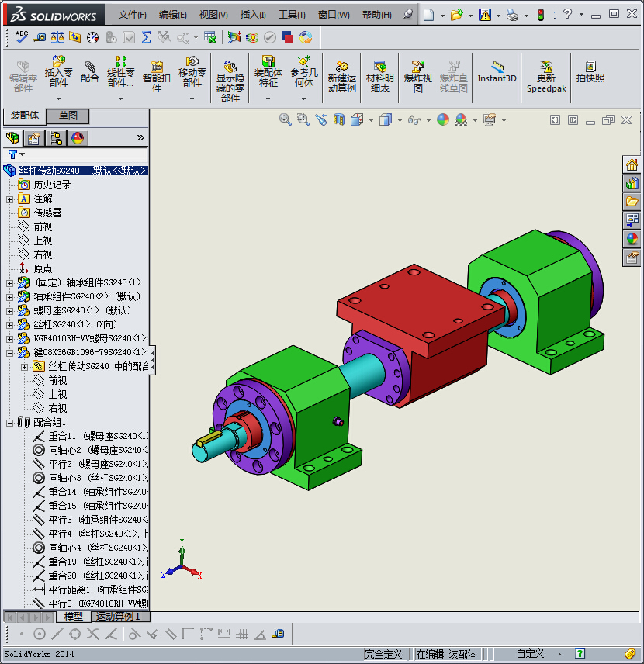Click the Section View icon
This screenshot has height=664, width=644.
click(338, 119)
